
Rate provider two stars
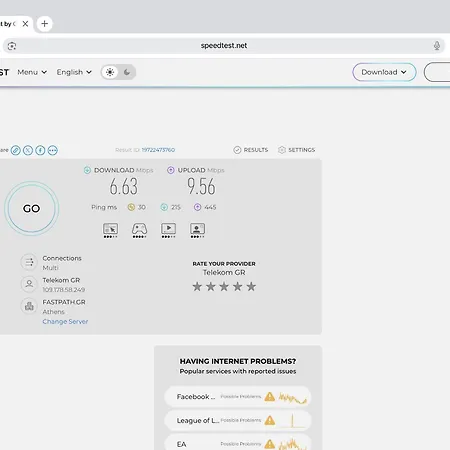pyautogui.click(x=211, y=286)
